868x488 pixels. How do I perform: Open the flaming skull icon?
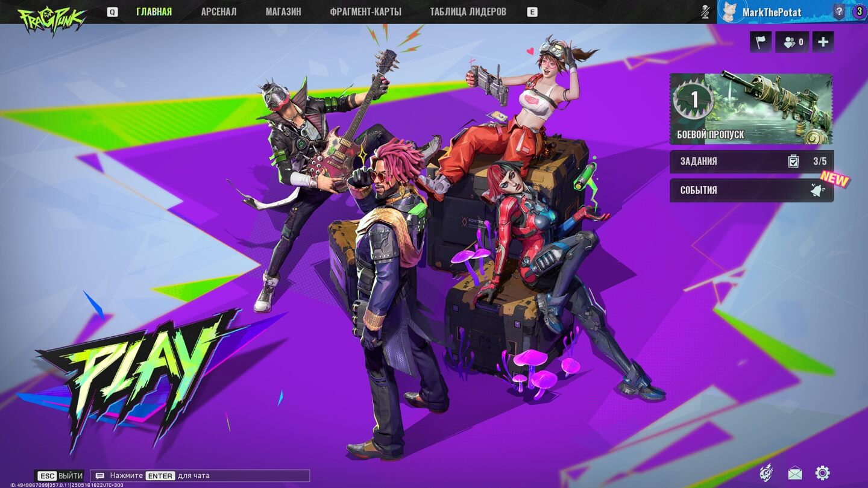click(766, 473)
